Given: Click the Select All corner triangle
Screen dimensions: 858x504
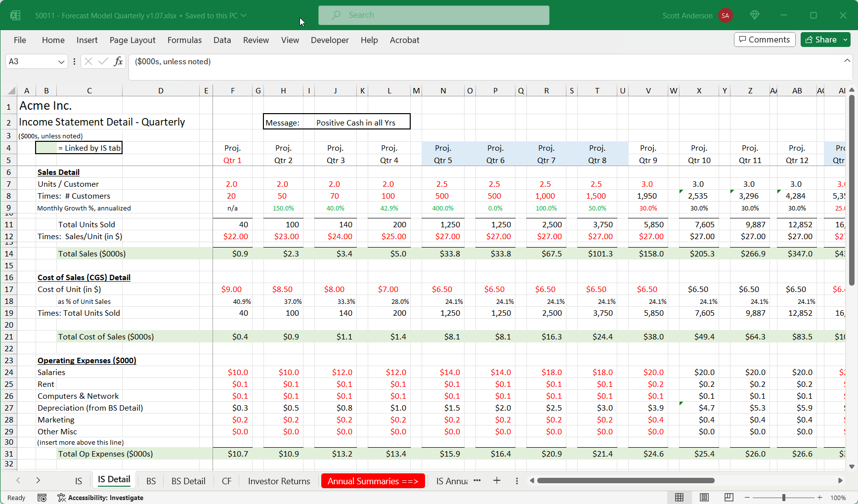Looking at the screenshot, I should pos(11,91).
